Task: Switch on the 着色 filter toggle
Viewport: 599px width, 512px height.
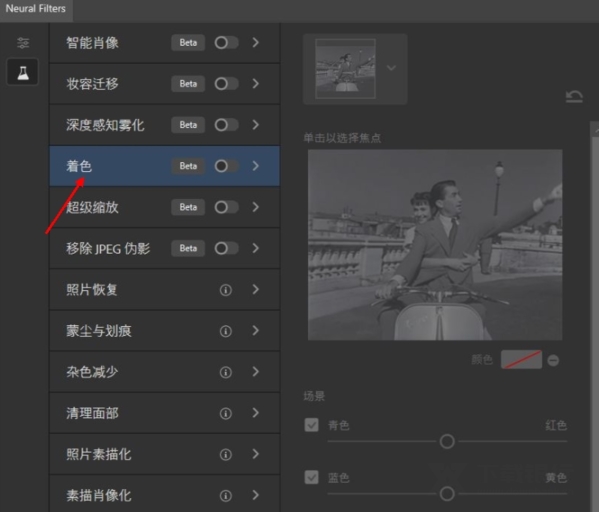Action: click(x=226, y=166)
